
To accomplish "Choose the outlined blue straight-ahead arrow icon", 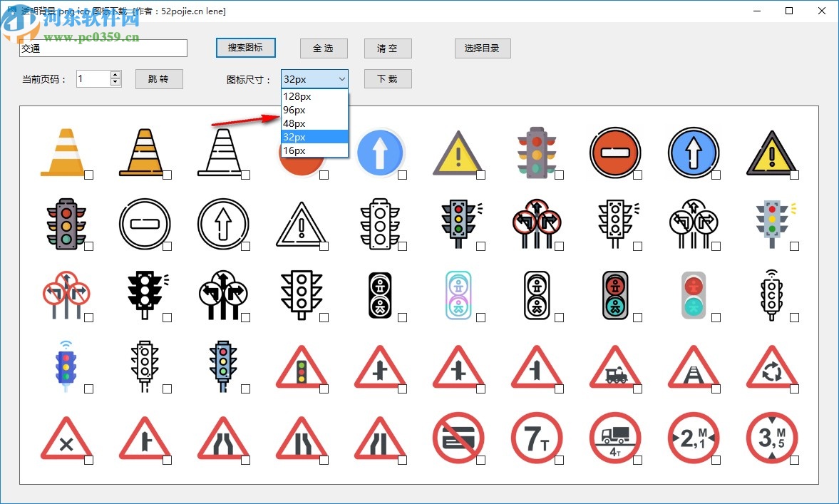I will click(694, 153).
